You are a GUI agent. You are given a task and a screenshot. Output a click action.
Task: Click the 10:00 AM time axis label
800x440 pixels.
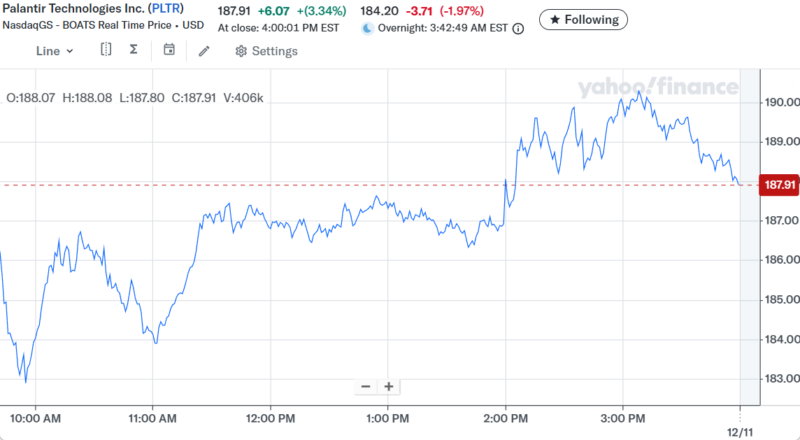[35, 417]
